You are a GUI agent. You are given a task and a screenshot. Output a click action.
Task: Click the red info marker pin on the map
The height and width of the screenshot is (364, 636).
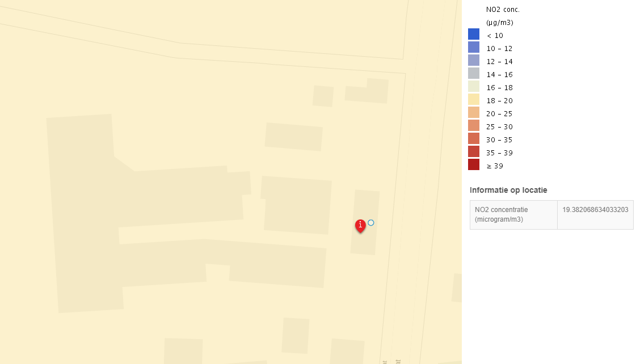[360, 226]
